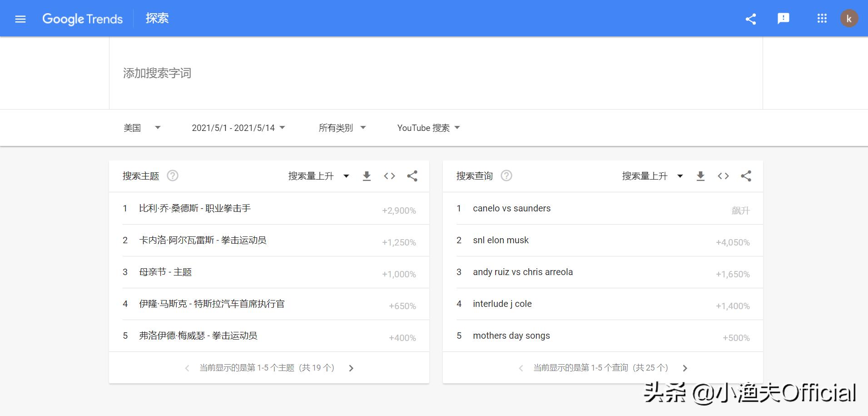This screenshot has width=868, height=416.
Task: Select the 探索 tab in the header
Action: coord(157,18)
